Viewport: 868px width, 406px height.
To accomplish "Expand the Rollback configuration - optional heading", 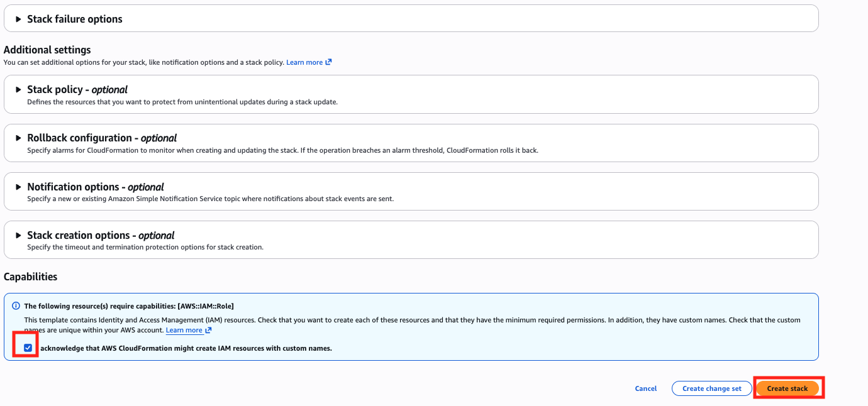I will pos(101,138).
